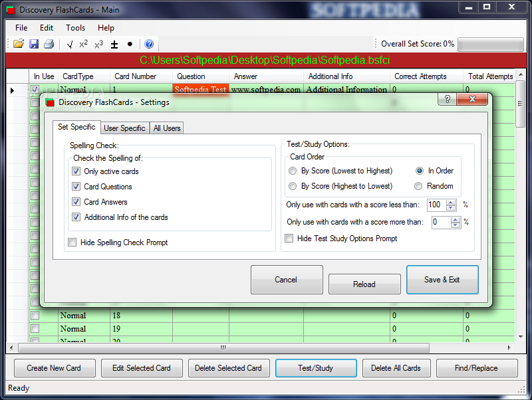This screenshot has width=532, height=400.
Task: Click the horizontal scrollbar thumb
Action: pos(223,348)
